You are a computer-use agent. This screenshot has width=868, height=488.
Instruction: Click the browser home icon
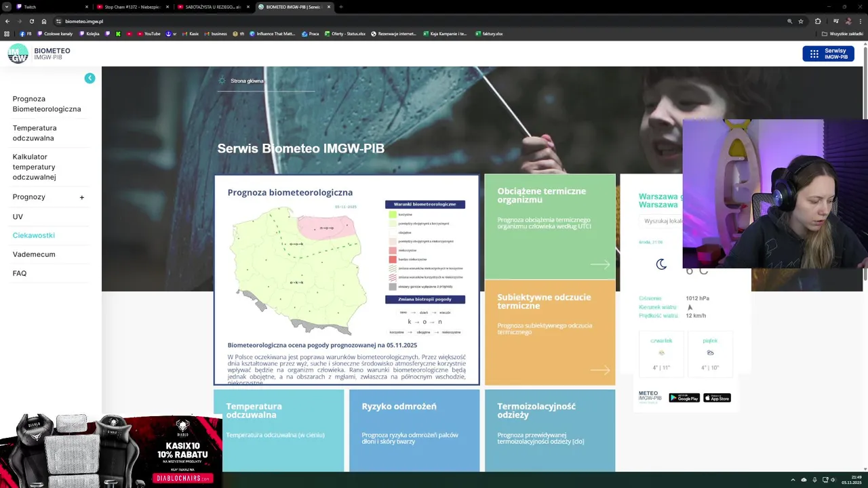pos(44,21)
